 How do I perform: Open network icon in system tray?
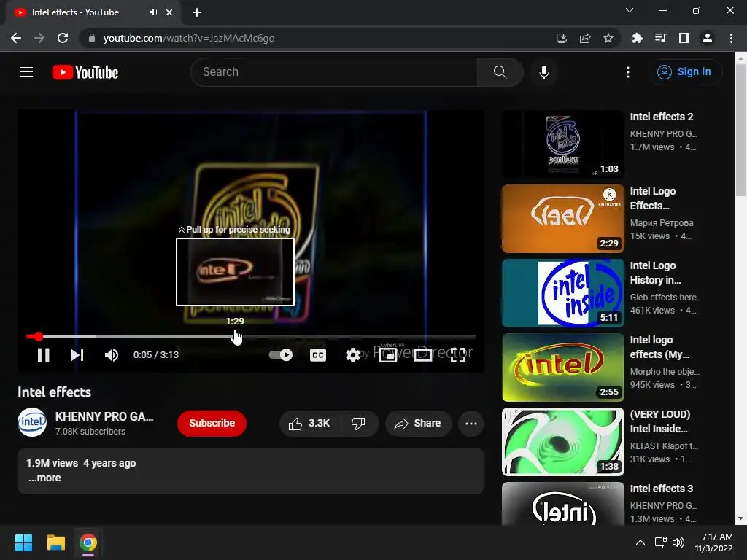click(x=661, y=542)
